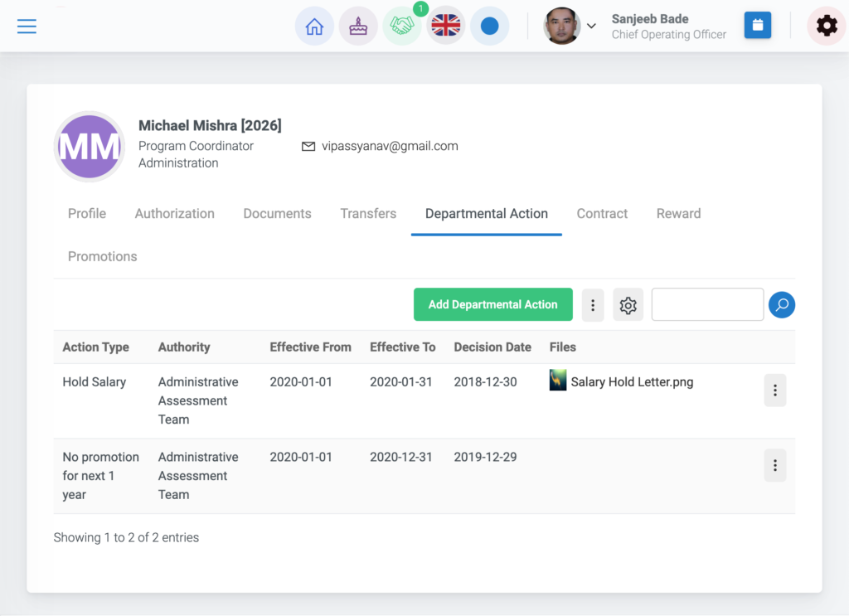Click the solid blue circle icon

[x=489, y=26]
